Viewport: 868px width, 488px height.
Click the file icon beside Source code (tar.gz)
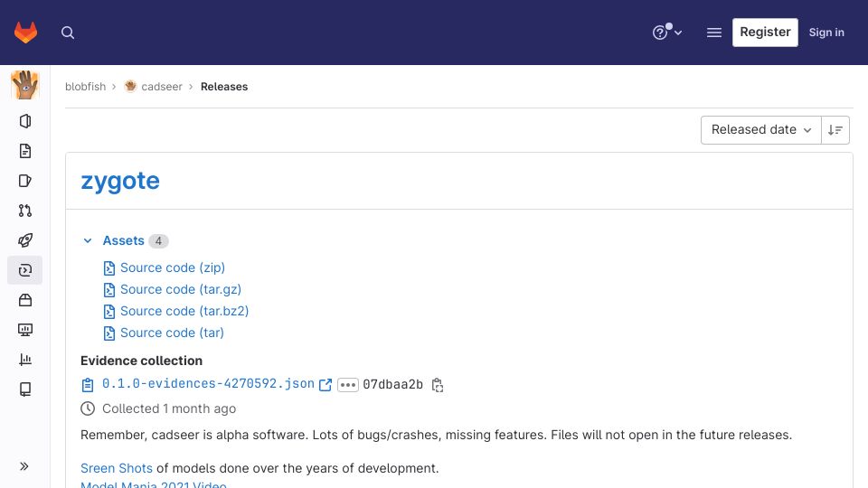click(x=109, y=290)
